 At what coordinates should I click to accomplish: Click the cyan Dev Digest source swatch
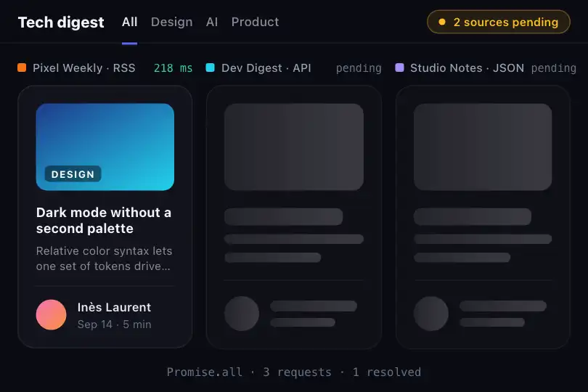pyautogui.click(x=211, y=68)
